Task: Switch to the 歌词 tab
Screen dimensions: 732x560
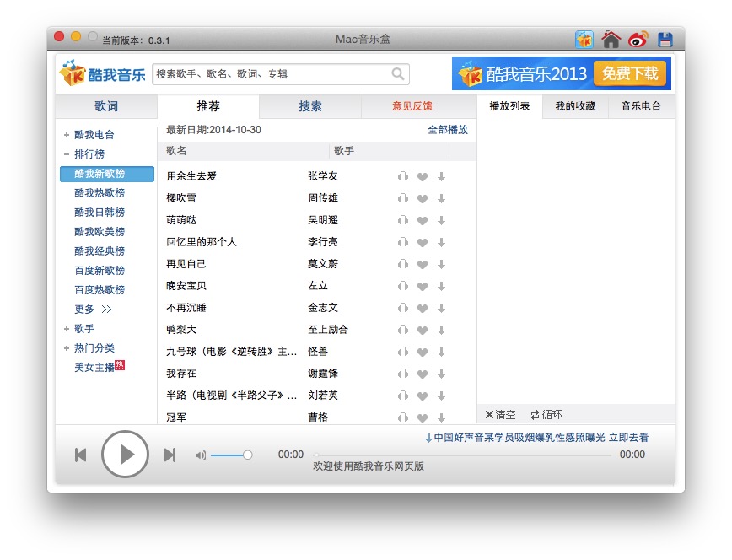Action: pos(106,106)
